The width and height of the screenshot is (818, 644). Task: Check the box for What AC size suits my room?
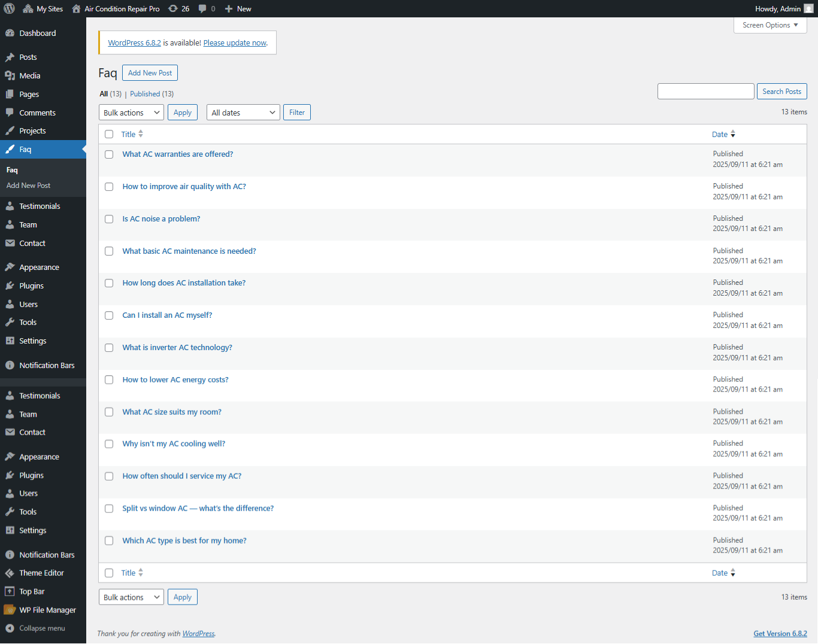coord(109,412)
